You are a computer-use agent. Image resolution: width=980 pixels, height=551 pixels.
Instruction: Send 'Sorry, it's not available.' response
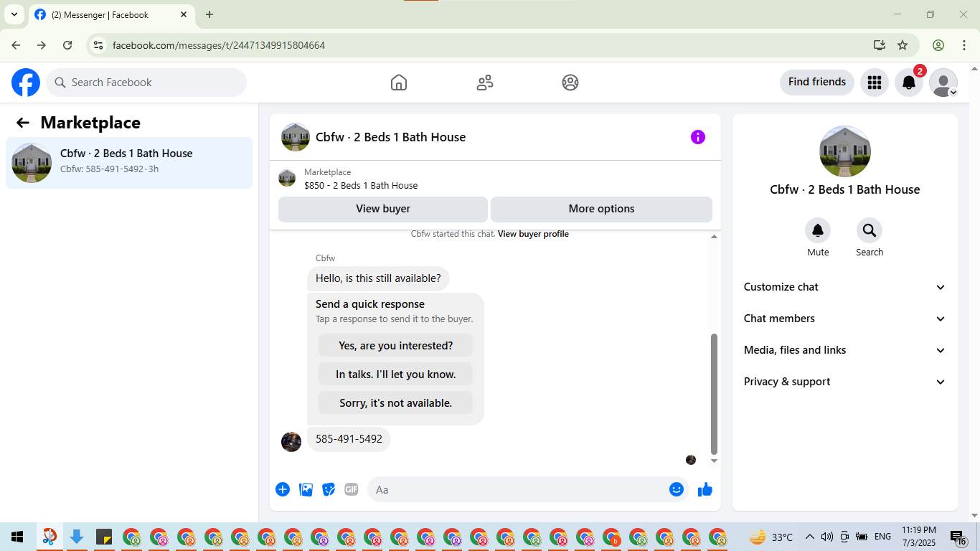pos(395,402)
